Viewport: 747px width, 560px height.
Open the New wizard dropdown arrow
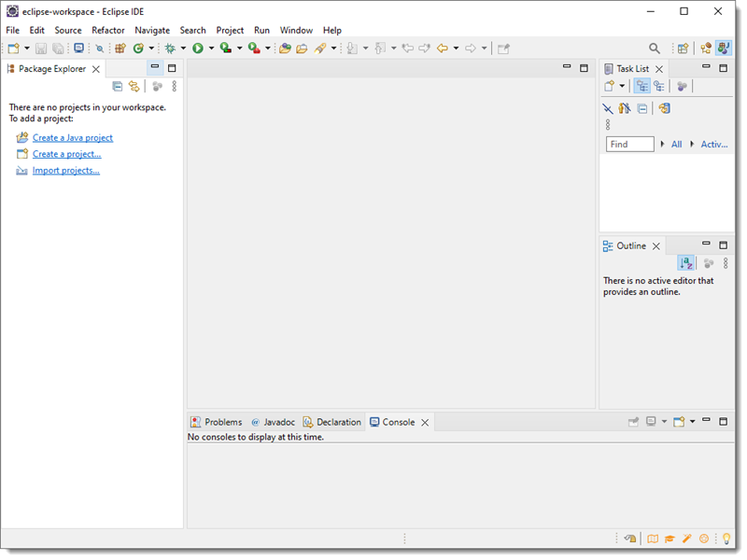[27, 49]
